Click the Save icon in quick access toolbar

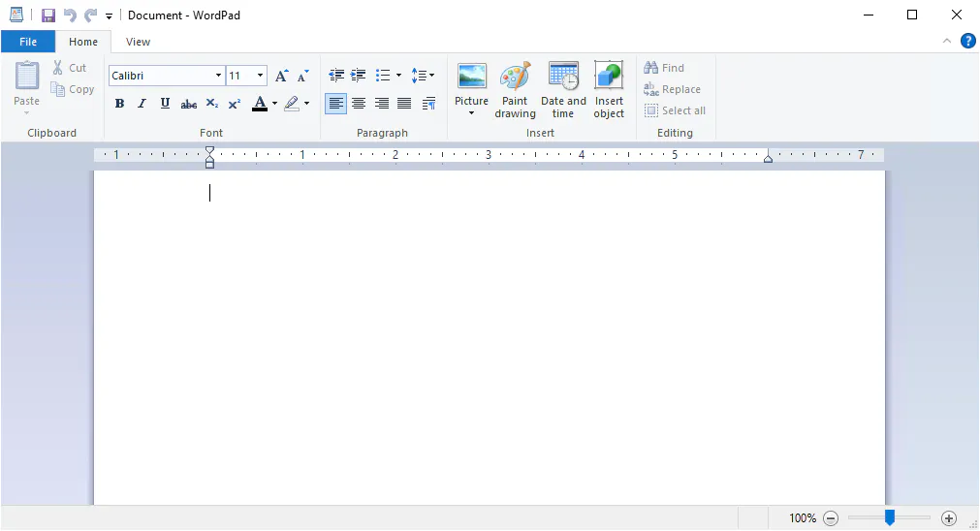pos(48,15)
